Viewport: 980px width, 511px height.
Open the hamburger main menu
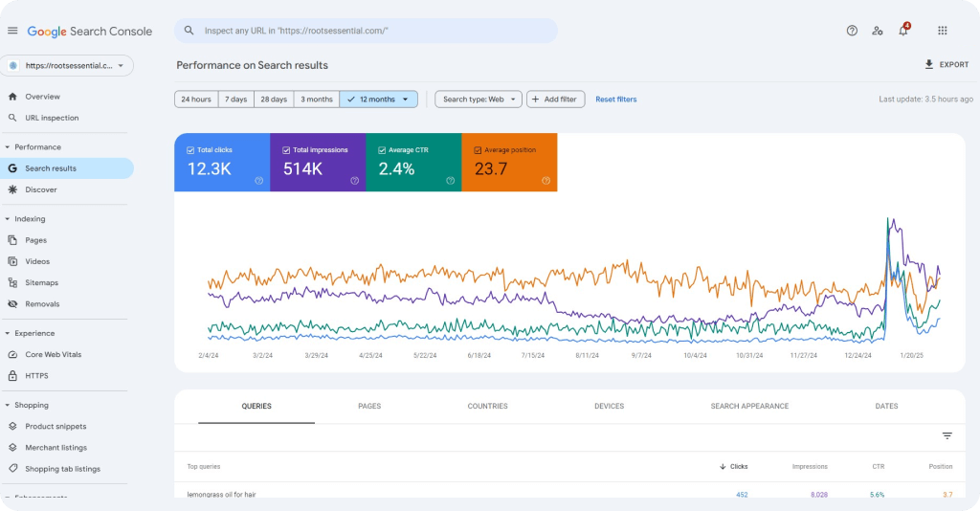tap(12, 31)
